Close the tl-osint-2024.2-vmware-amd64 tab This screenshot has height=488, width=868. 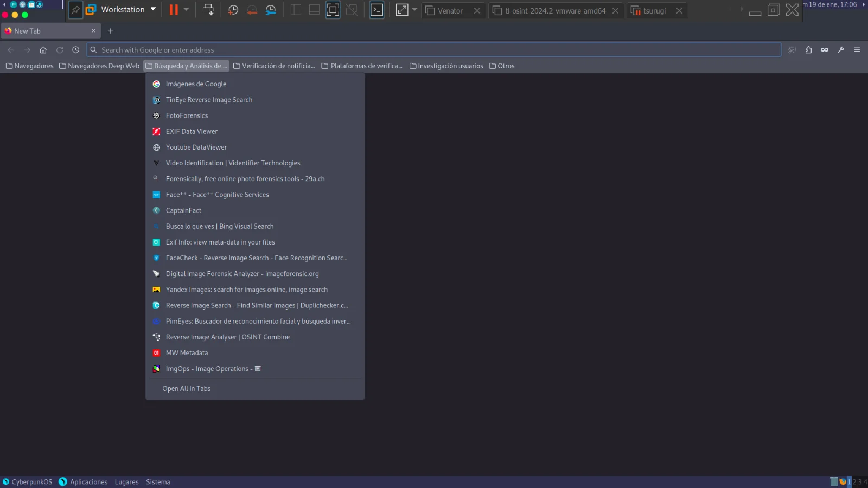pyautogui.click(x=615, y=11)
